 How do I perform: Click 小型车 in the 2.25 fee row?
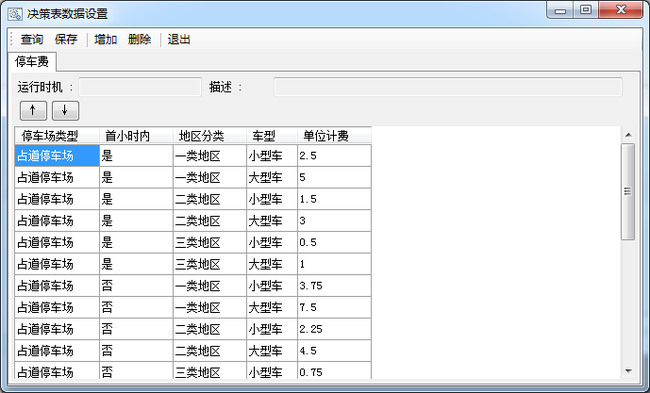[272, 329]
